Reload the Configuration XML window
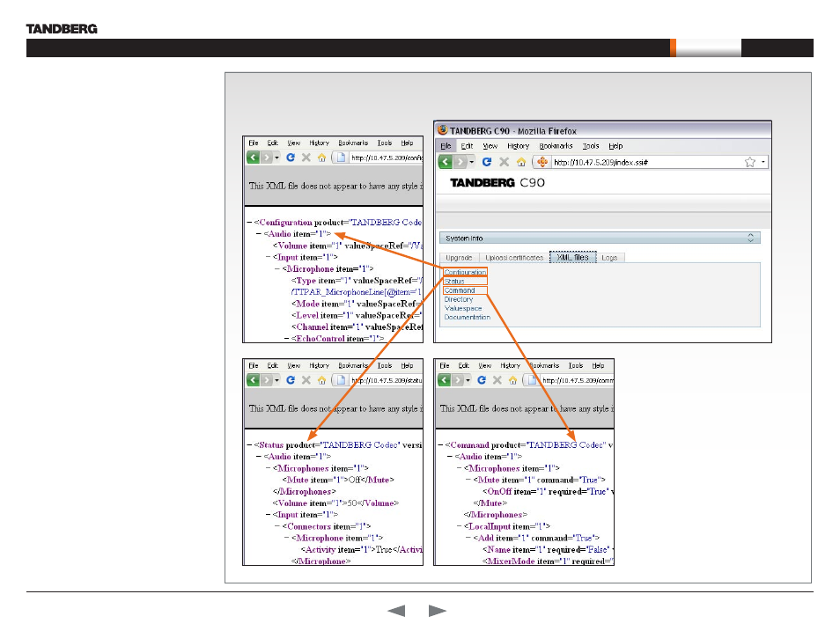Viewport: 840px width, 631px height. (x=291, y=158)
